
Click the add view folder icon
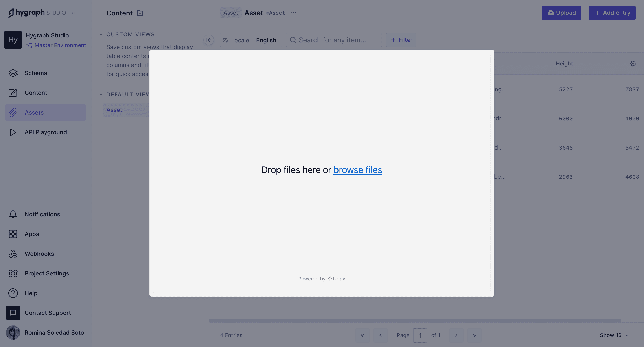[x=140, y=13]
